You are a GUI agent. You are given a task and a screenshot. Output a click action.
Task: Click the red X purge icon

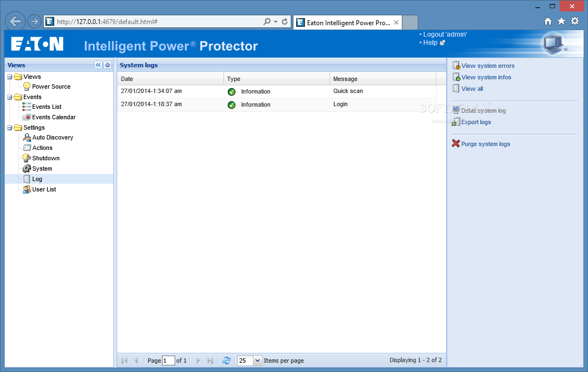456,143
